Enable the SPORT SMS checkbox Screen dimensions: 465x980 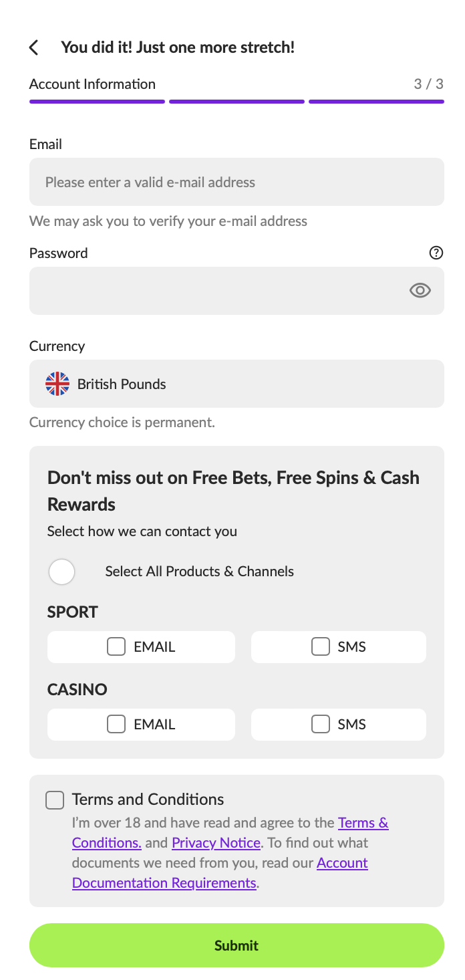pyautogui.click(x=321, y=646)
